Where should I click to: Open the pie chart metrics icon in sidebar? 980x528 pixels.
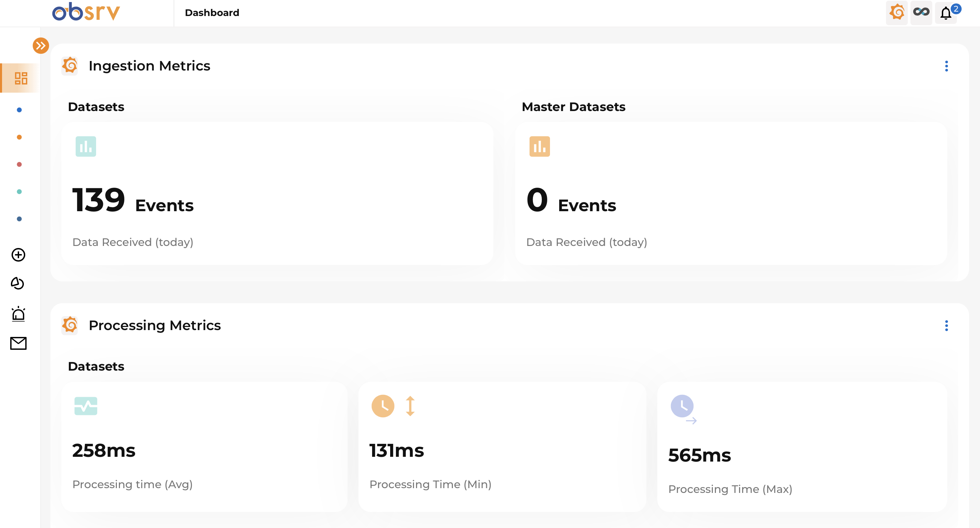pyautogui.click(x=17, y=283)
